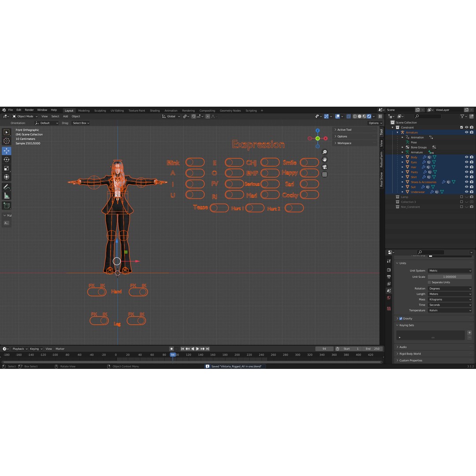Expand the Audio panel
This screenshot has width=476, height=476.
coord(403,347)
